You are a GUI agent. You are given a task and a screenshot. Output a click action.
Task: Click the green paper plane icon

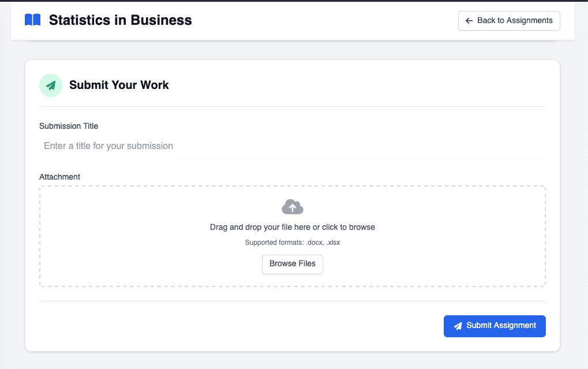[x=51, y=85]
